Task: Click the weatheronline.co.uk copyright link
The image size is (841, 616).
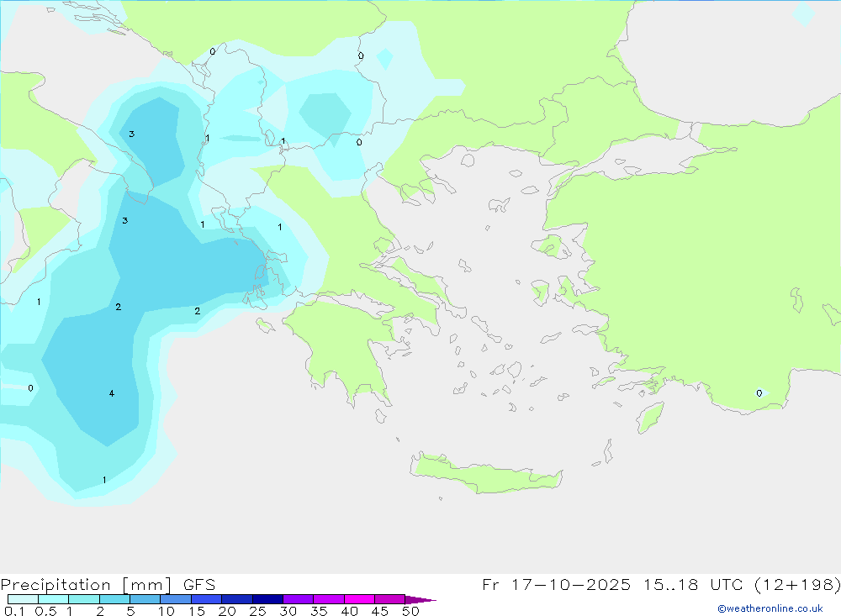Action: click(770, 608)
